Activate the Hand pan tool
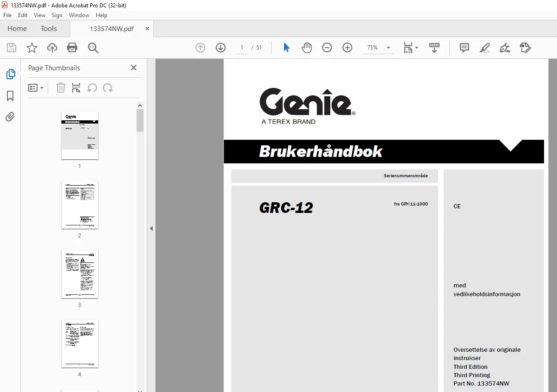This screenshot has width=557, height=392. click(x=307, y=48)
